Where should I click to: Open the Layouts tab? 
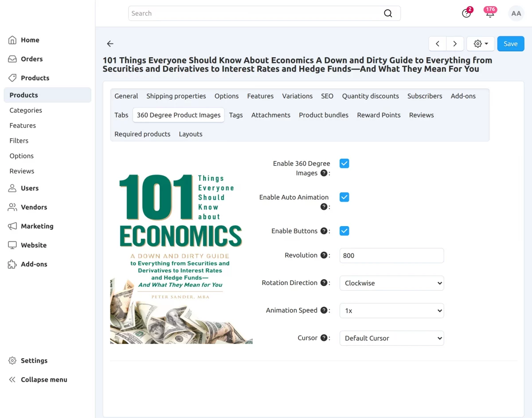[x=191, y=134]
